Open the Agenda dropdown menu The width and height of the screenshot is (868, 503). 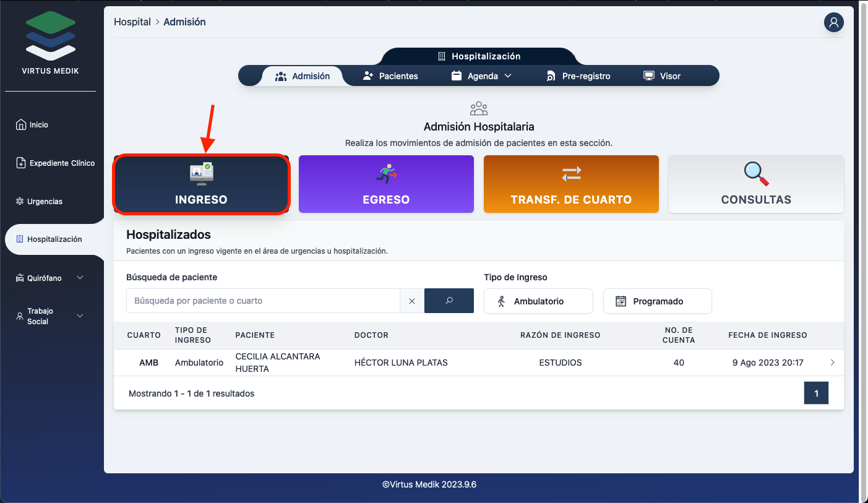482,76
